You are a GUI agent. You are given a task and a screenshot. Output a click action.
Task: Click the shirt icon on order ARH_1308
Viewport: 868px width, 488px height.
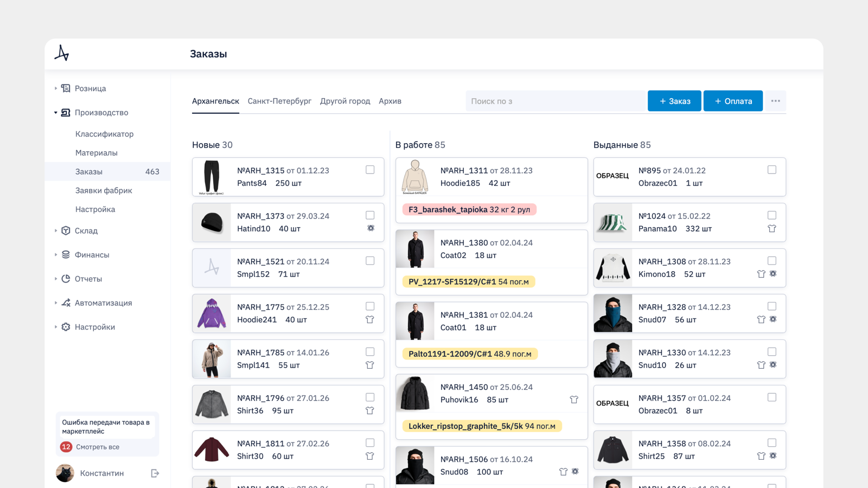[761, 274]
